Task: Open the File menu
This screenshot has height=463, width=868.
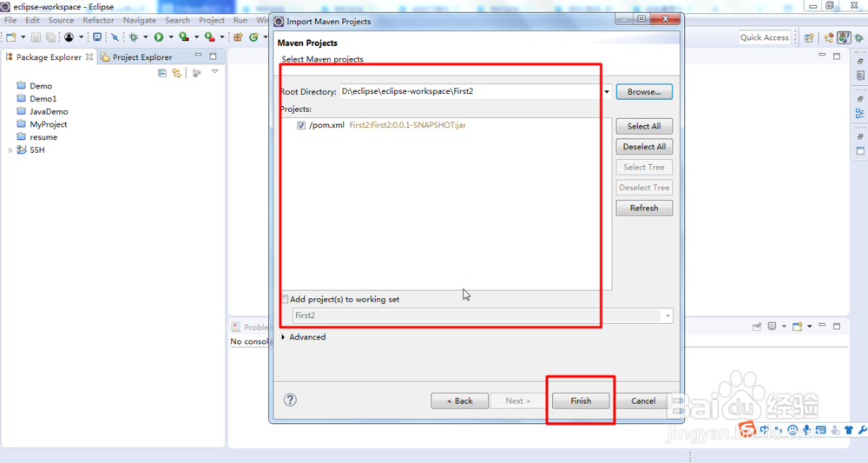Action: pyautogui.click(x=10, y=20)
